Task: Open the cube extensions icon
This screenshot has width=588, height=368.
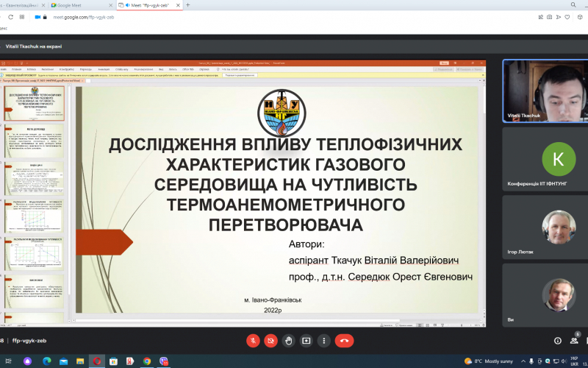Action: 580,17
